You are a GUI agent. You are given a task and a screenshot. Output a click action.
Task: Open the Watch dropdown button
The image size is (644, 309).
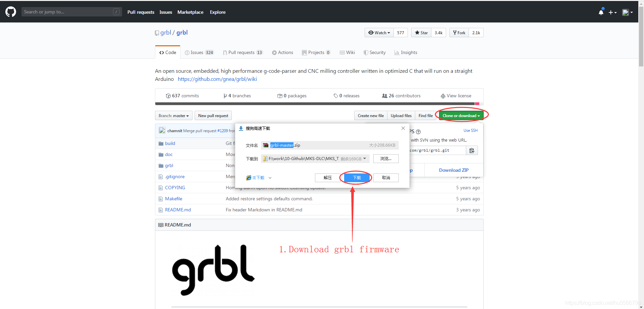click(x=379, y=33)
